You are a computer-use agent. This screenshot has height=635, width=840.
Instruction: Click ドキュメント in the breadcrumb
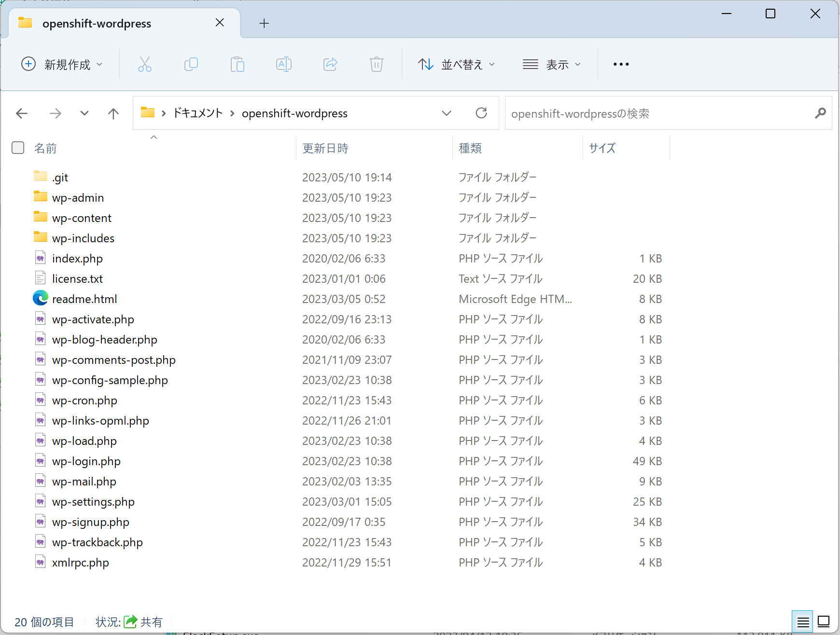(x=198, y=113)
